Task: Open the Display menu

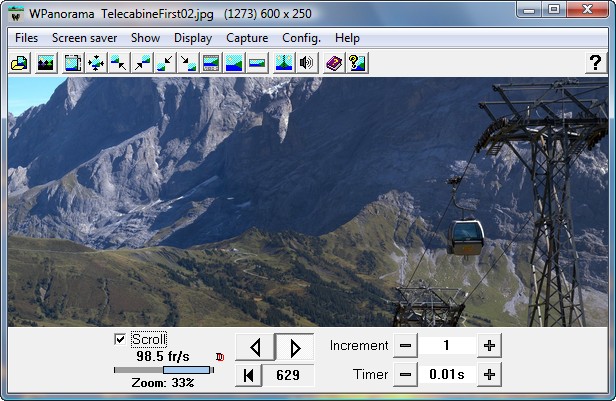Action: tap(193, 38)
